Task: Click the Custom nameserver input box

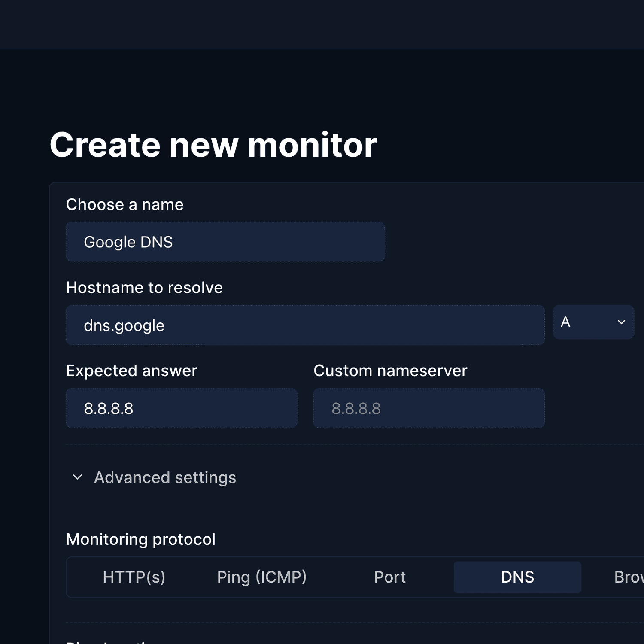Action: tap(428, 408)
